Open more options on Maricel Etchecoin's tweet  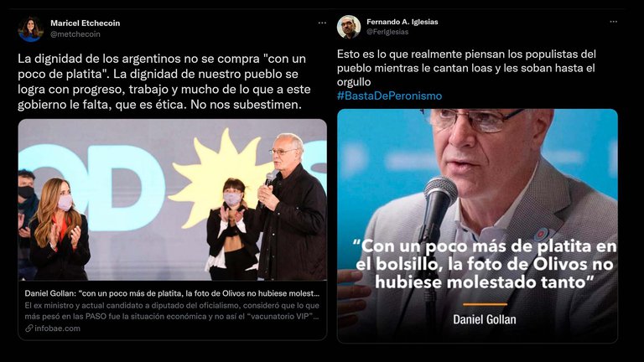[322, 23]
